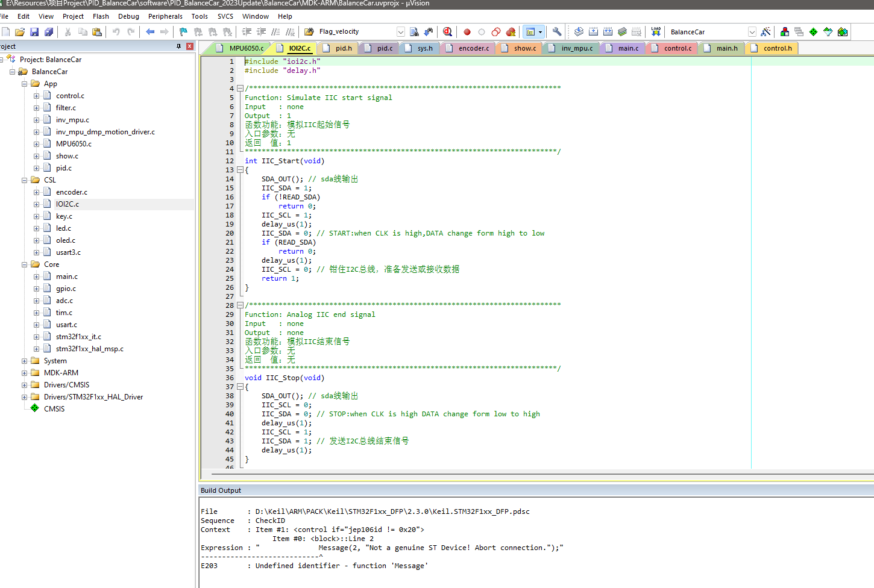Insert bookmark using the flag icon
Image resolution: width=874 pixels, height=588 pixels.
point(183,32)
